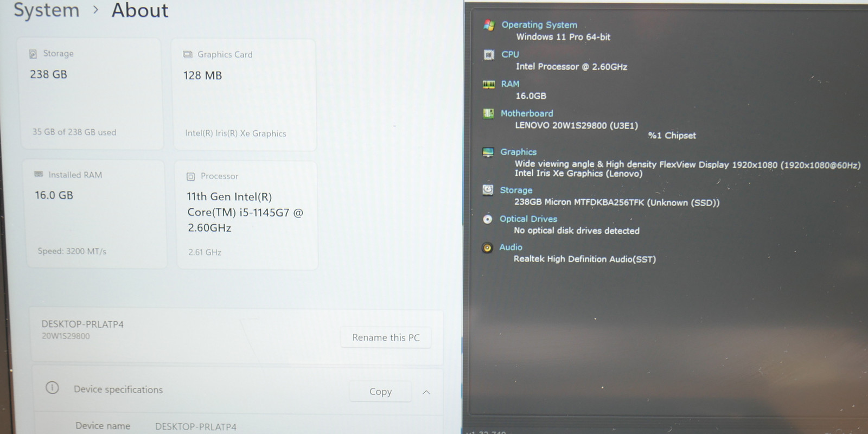The image size is (868, 434).
Task: Click the text LENOVO 20W1S29800 (U3E1)
Action: point(576,125)
